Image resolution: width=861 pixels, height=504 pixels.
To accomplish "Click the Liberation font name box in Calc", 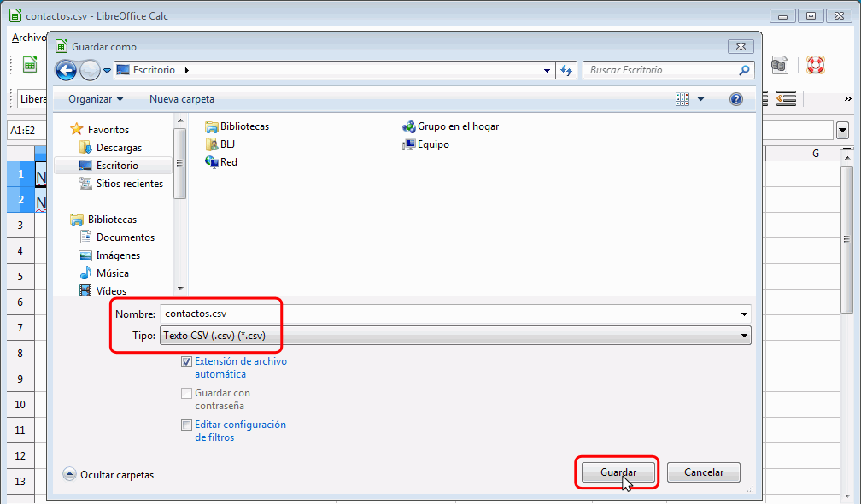I will pos(32,99).
